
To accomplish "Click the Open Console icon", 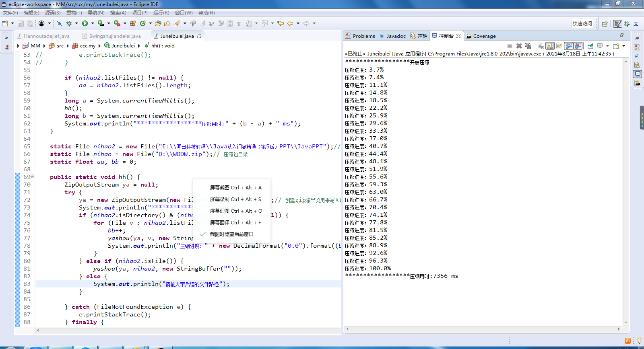I will 616,46.
